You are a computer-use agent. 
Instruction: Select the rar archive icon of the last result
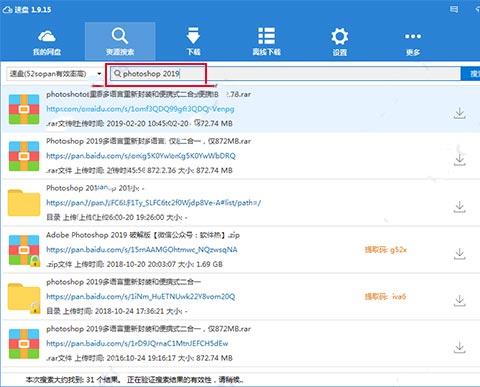coord(24,344)
